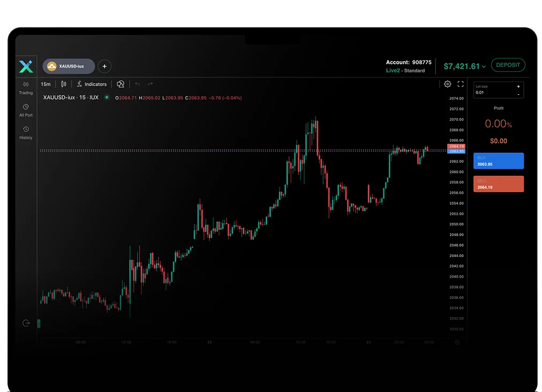The width and height of the screenshot is (542, 392).
Task: Toggle the green status dot beside IUX
Action: click(x=107, y=97)
